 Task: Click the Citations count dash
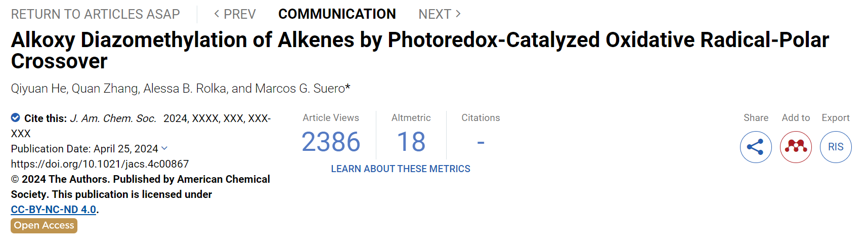click(481, 143)
